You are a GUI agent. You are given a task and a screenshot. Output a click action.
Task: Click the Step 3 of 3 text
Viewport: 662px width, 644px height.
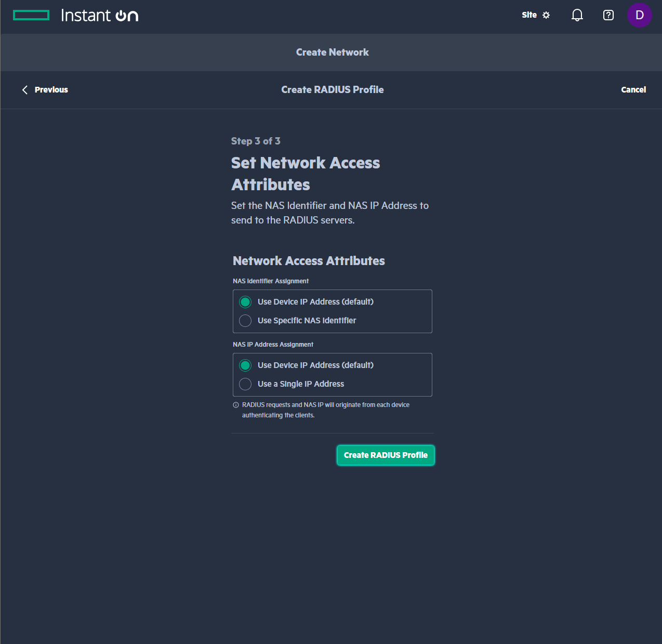click(256, 141)
